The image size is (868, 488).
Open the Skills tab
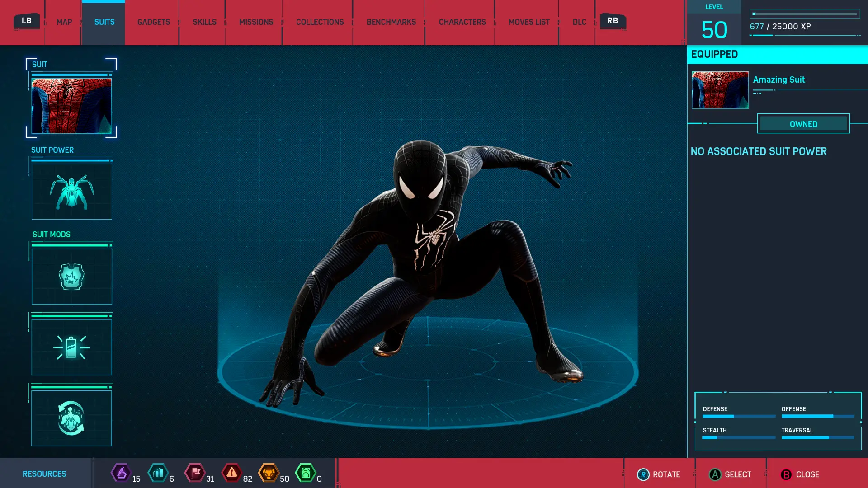[x=204, y=22]
